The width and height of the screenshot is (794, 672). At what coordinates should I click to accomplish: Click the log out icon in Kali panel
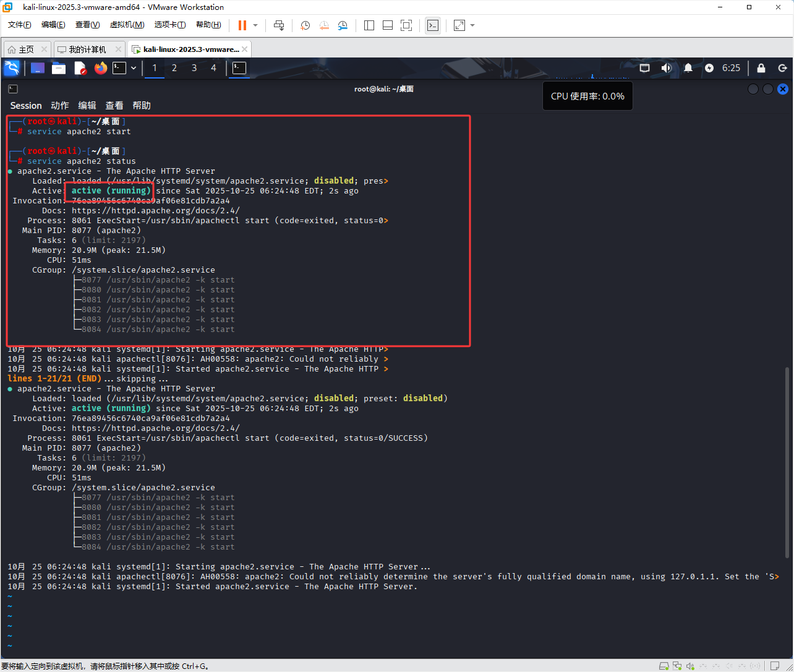click(783, 68)
